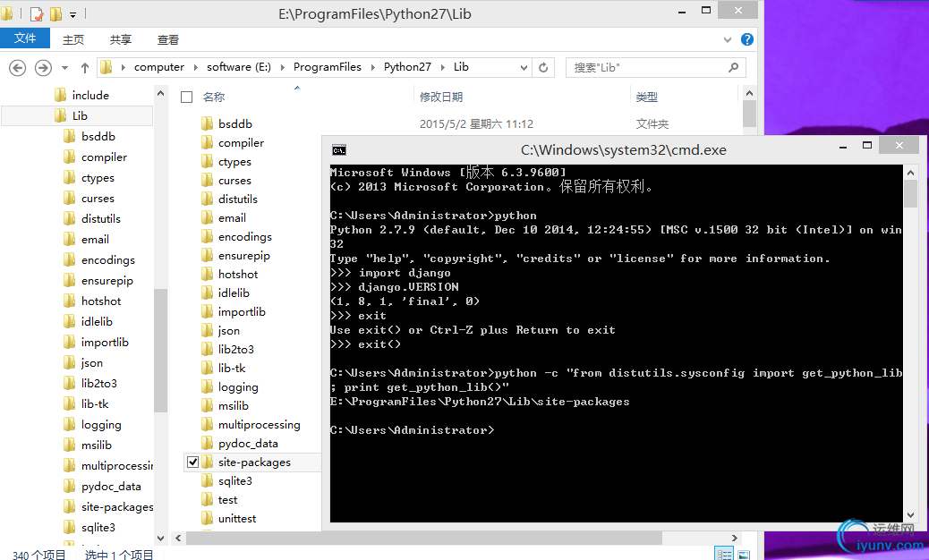Viewport: 929px width, 560px height.
Task: Click the cmd window vertical scrollbar thumb
Action: [x=910, y=193]
